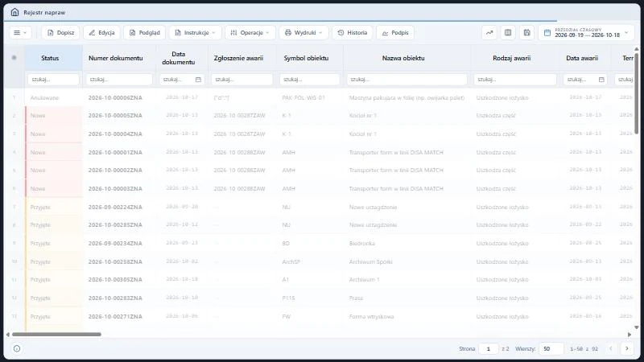644x362 pixels.
Task: Click the vertical scrollbar thumb
Action: click(x=637, y=93)
